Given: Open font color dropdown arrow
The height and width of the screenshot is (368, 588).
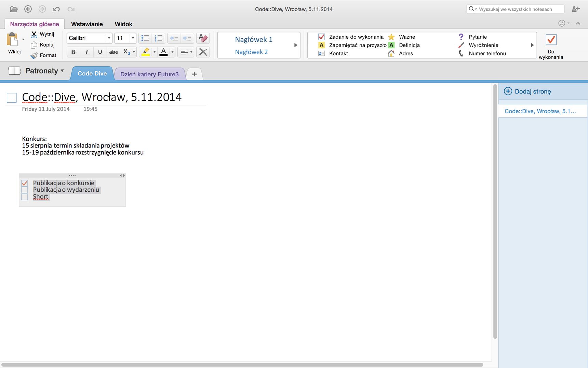Looking at the screenshot, I should click(x=172, y=52).
